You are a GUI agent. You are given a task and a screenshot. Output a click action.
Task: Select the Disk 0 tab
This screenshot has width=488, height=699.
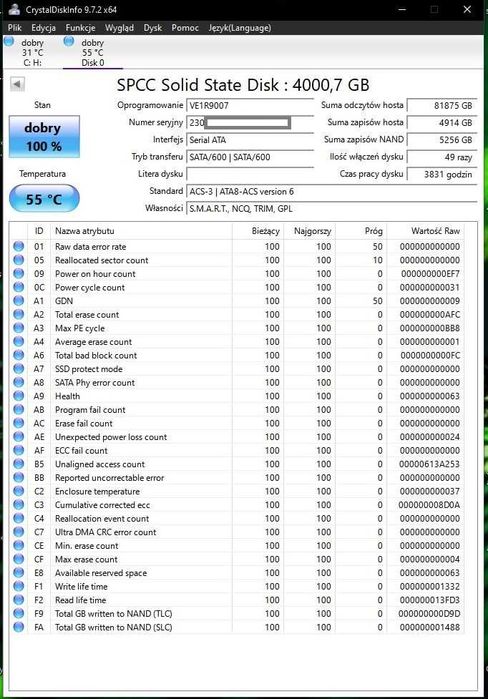click(x=92, y=53)
